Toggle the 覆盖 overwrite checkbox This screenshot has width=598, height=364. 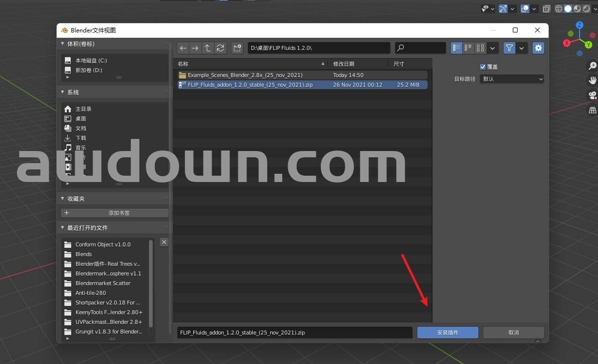(x=483, y=67)
